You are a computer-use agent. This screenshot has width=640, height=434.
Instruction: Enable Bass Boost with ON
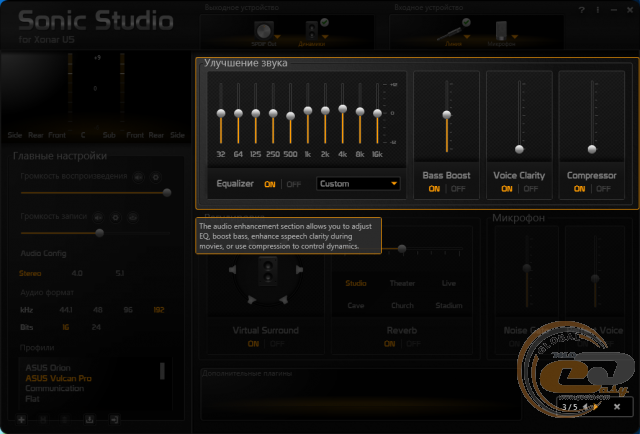coord(434,189)
